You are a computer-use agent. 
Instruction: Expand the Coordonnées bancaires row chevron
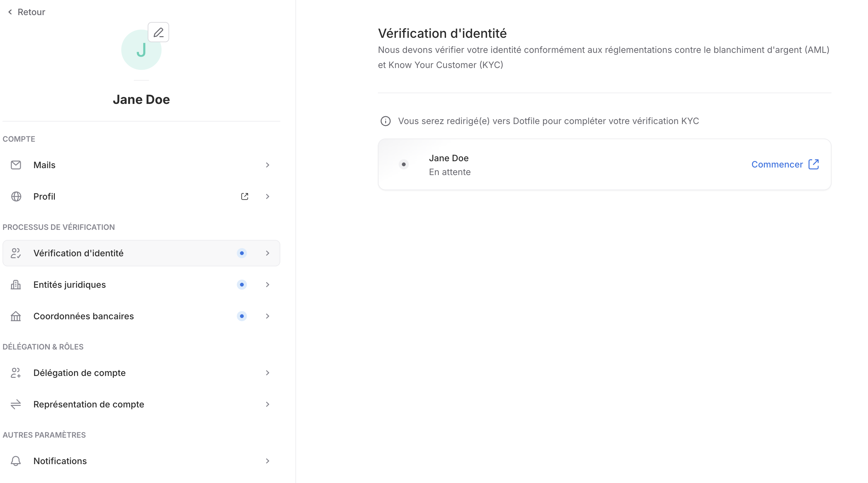tap(267, 316)
